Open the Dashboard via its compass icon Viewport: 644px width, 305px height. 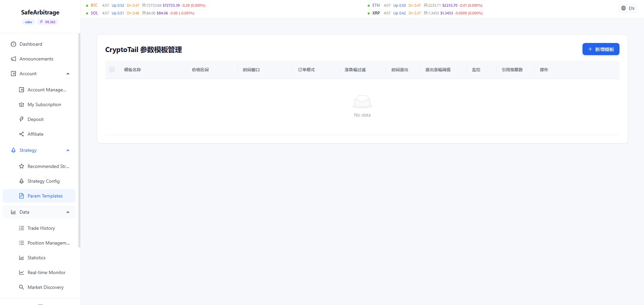pyautogui.click(x=13, y=44)
